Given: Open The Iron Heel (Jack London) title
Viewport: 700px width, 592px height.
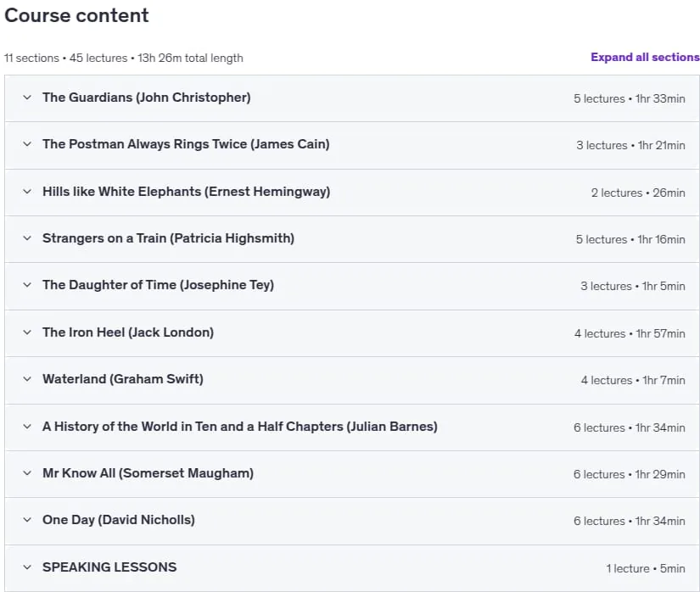Looking at the screenshot, I should pos(128,332).
